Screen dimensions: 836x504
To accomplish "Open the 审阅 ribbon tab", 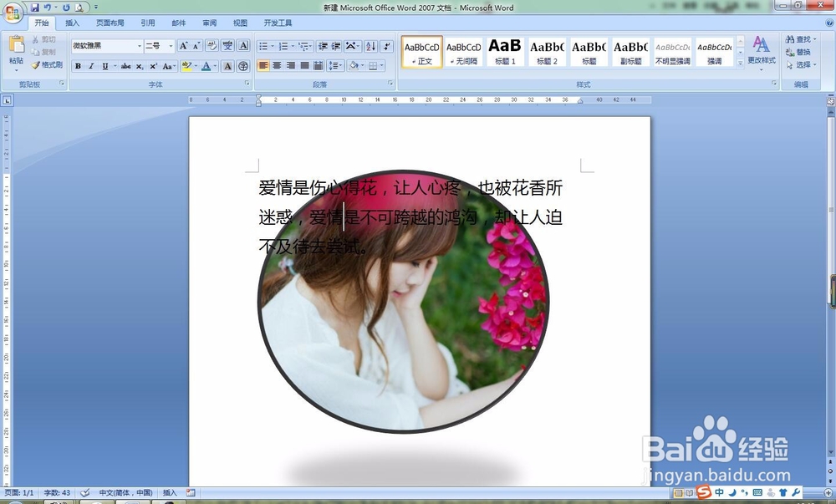I will pyautogui.click(x=209, y=23).
